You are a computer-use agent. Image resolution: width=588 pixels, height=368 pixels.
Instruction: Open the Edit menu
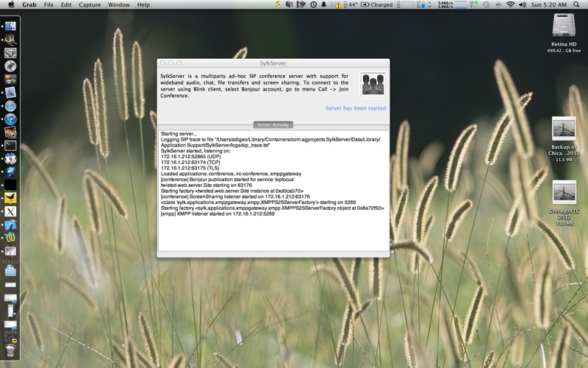66,4
